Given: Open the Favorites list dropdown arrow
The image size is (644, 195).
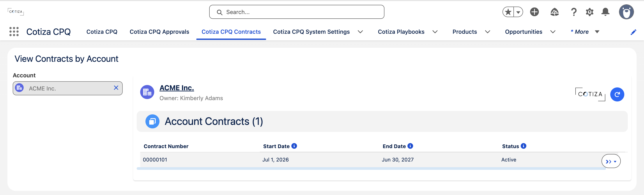Looking at the screenshot, I should pyautogui.click(x=518, y=12).
